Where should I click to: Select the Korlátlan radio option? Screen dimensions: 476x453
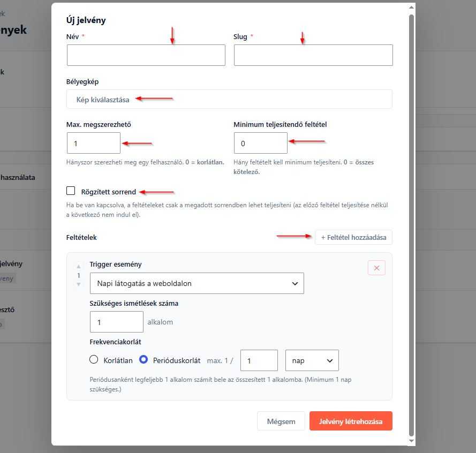click(x=94, y=359)
